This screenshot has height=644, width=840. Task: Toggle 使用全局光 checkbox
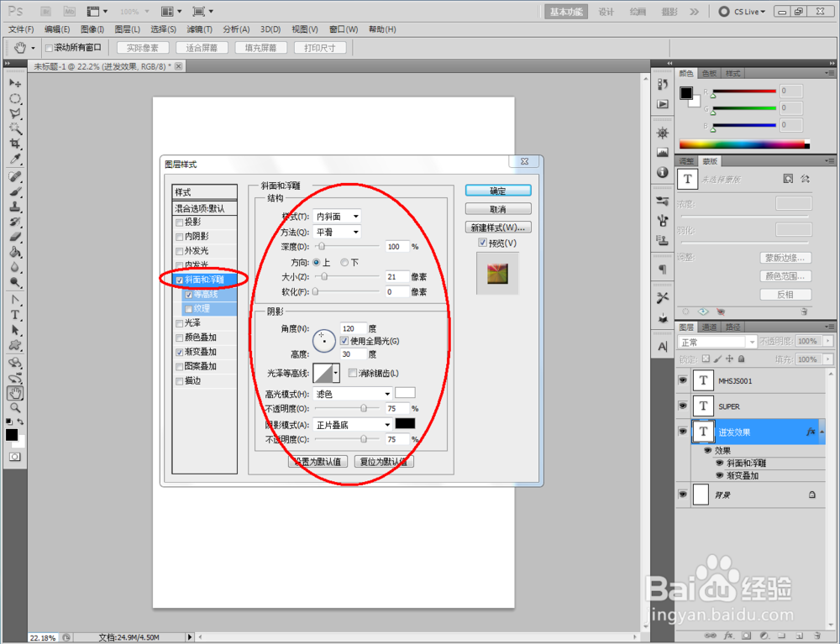[x=344, y=341]
